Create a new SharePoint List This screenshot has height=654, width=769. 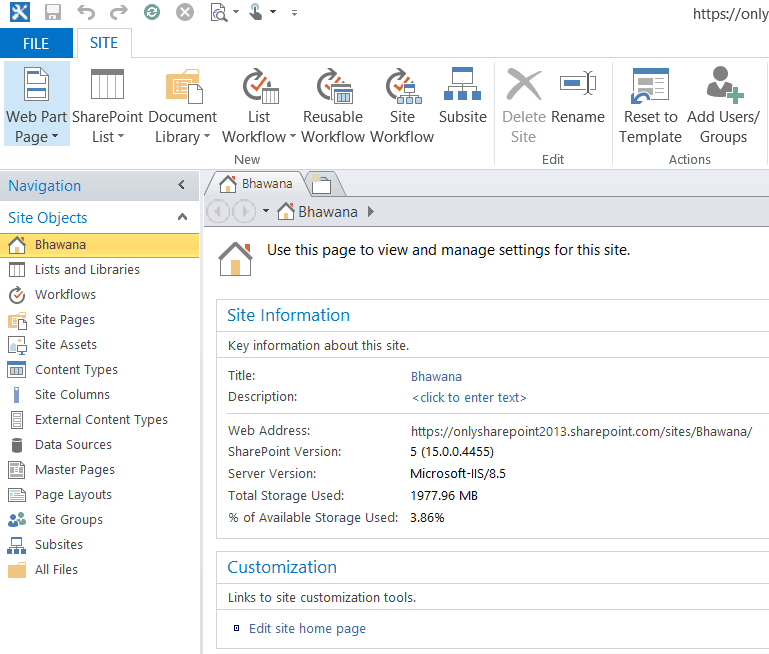tap(107, 104)
